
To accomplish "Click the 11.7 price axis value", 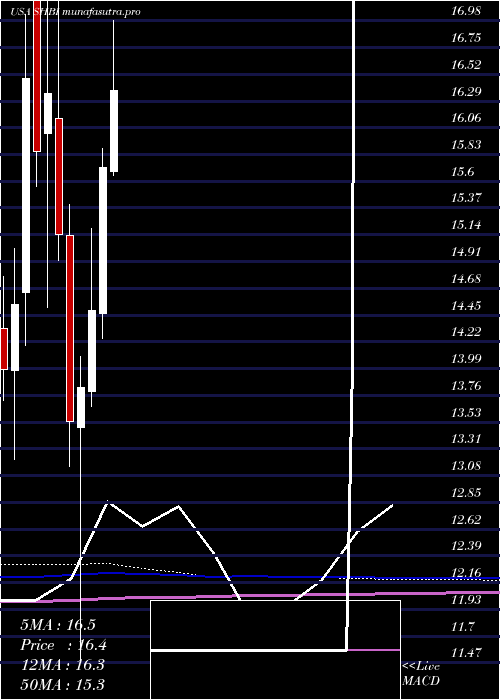I will click(x=462, y=626).
